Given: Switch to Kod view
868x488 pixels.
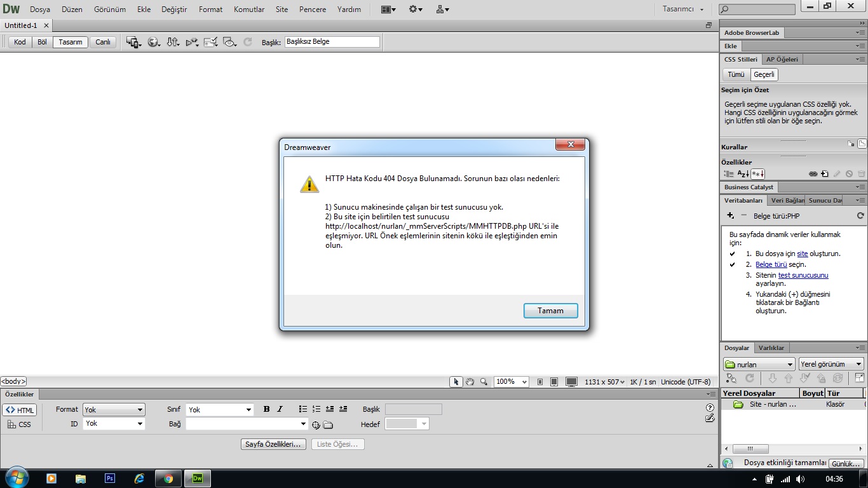Looking at the screenshot, I should [20, 42].
